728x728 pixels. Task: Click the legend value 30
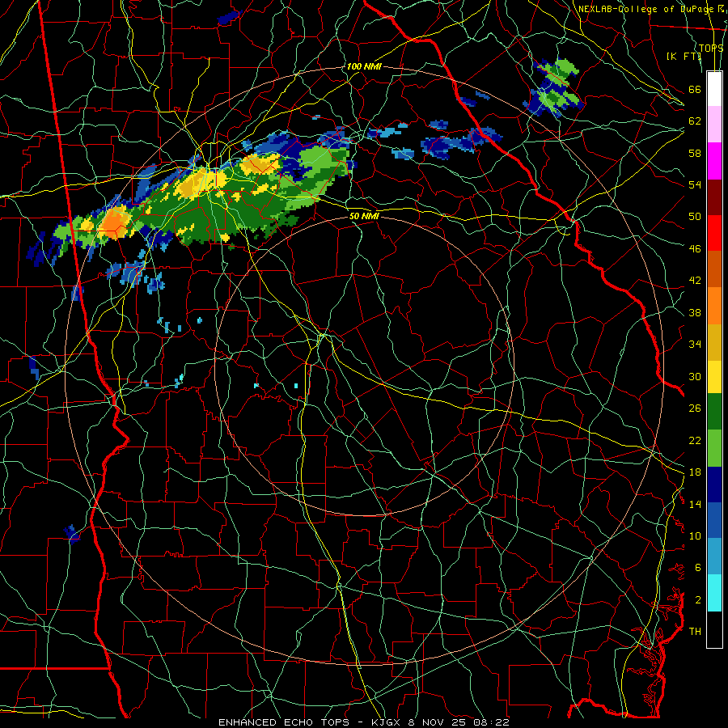(x=695, y=376)
